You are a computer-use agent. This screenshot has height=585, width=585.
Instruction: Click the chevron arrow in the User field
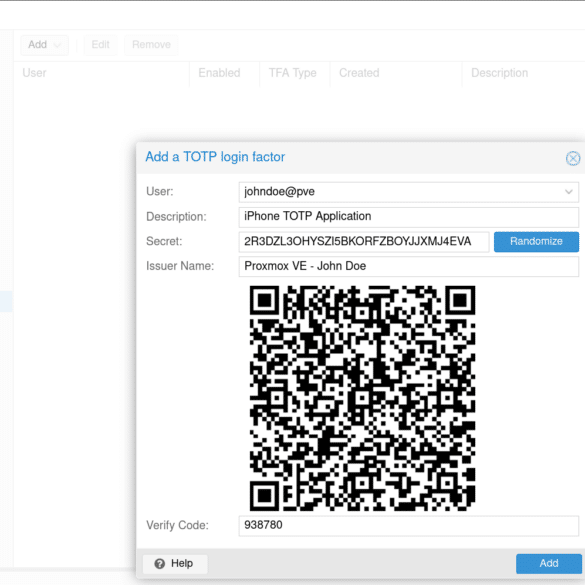tap(568, 192)
